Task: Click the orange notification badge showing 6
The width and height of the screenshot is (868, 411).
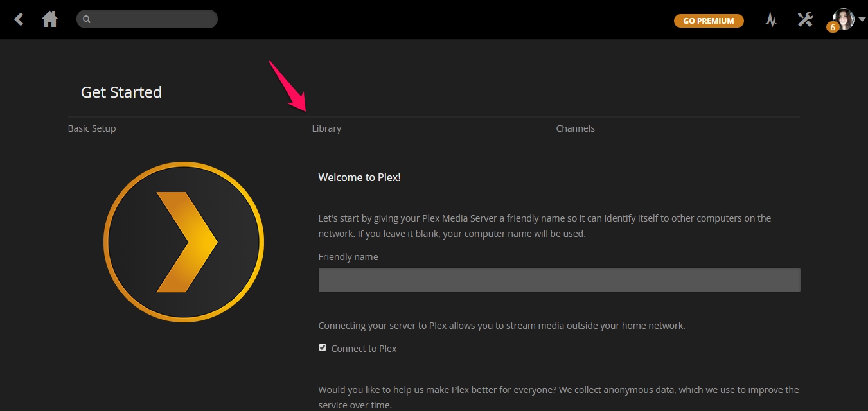Action: click(x=833, y=27)
